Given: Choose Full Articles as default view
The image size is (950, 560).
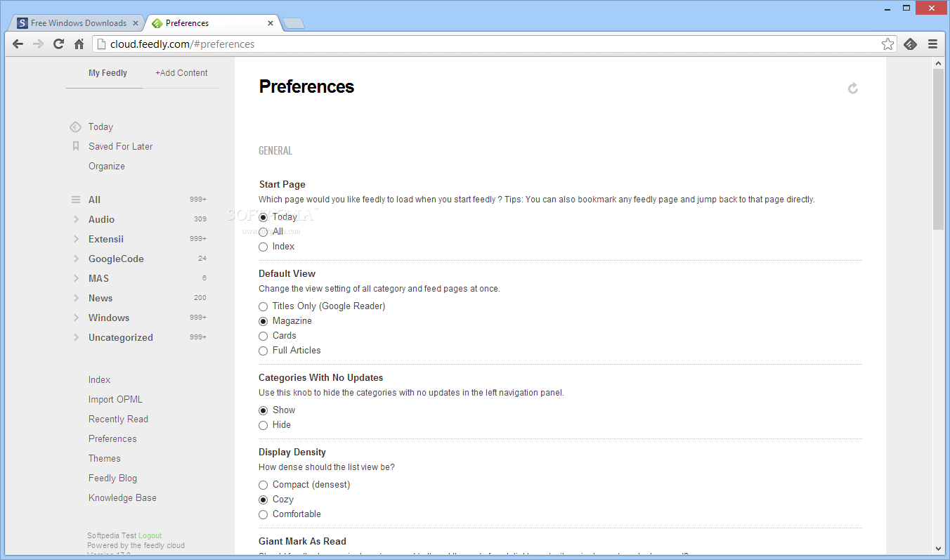Looking at the screenshot, I should click(263, 351).
